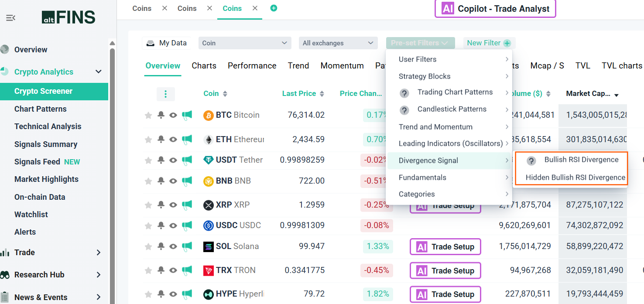Click the bell icon in XRP row

coord(161,205)
